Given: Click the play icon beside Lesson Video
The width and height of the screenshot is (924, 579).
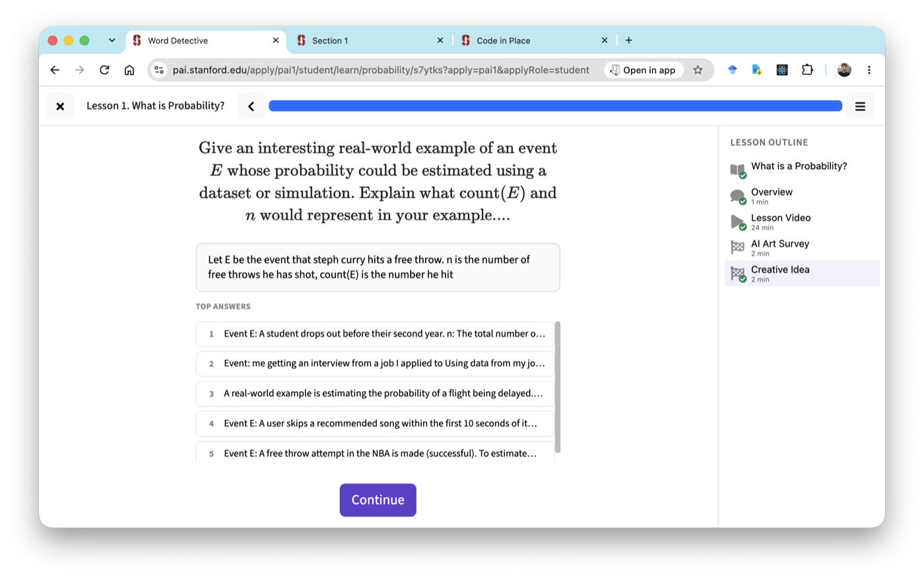Looking at the screenshot, I should tap(738, 222).
